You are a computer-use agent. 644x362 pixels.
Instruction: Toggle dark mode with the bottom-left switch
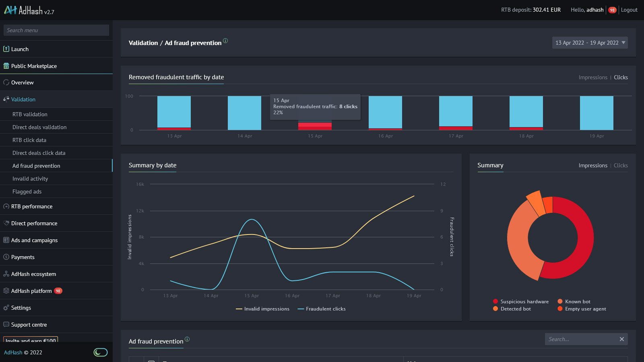point(100,352)
